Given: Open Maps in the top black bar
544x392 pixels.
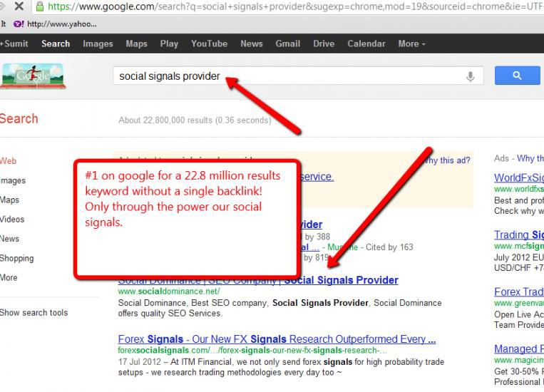Looking at the screenshot, I should (x=136, y=43).
